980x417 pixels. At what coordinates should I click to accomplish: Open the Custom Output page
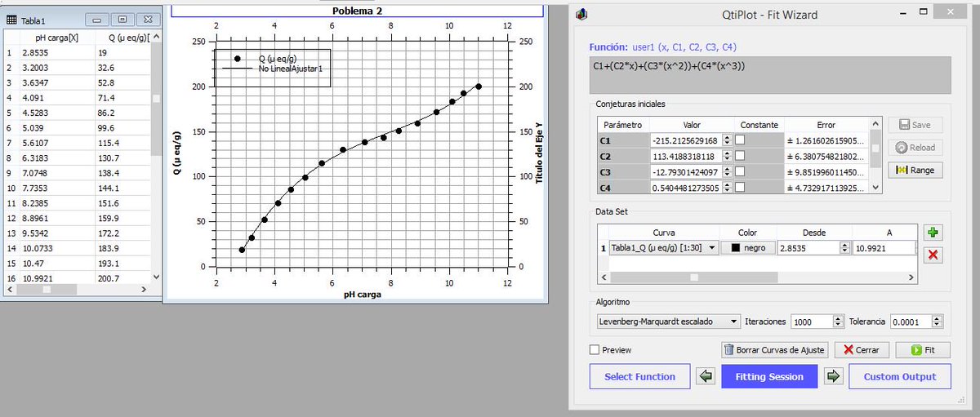[x=900, y=376]
